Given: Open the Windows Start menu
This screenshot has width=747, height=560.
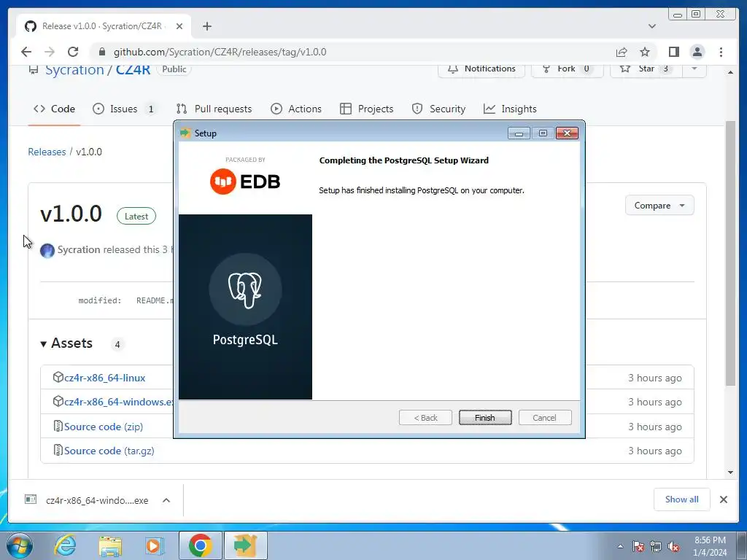Looking at the screenshot, I should click(20, 545).
